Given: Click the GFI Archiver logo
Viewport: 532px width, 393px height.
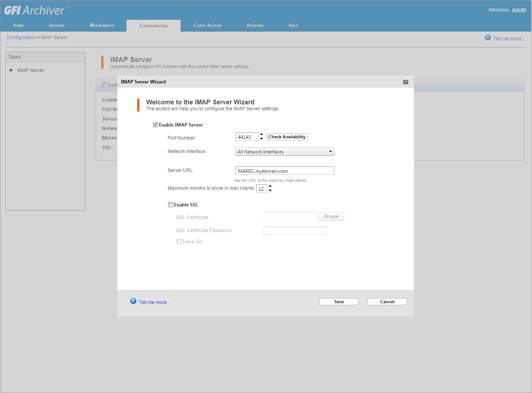Looking at the screenshot, I should point(36,10).
